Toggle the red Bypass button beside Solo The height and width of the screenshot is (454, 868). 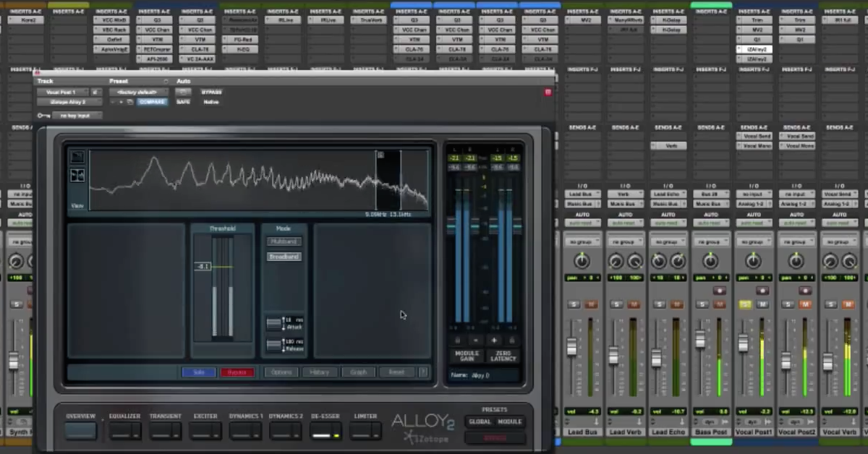237,372
